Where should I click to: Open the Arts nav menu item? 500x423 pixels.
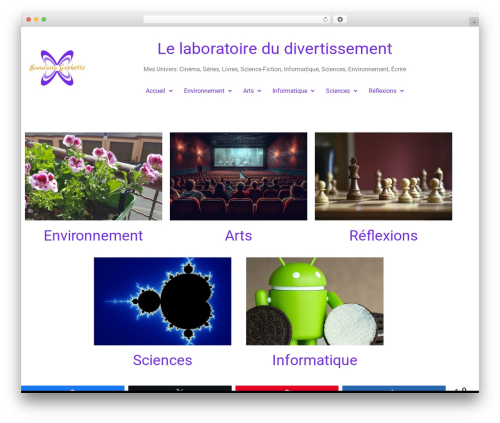click(248, 91)
